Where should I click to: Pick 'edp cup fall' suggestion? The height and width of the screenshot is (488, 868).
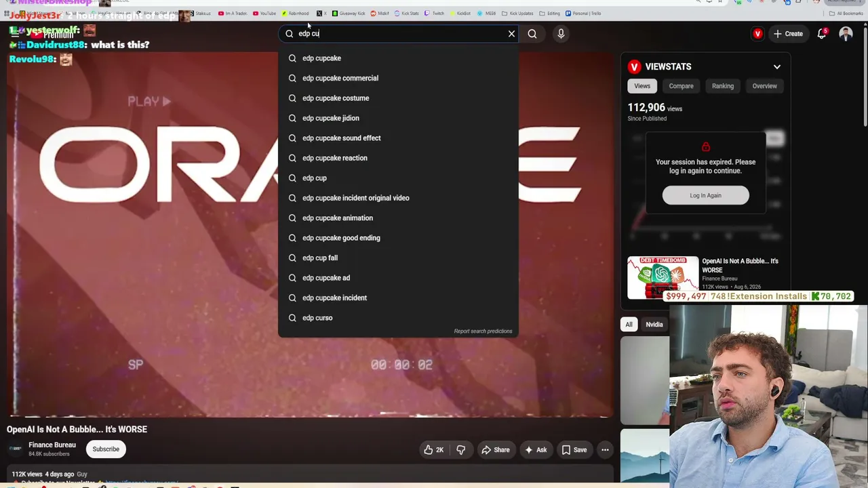click(x=398, y=258)
